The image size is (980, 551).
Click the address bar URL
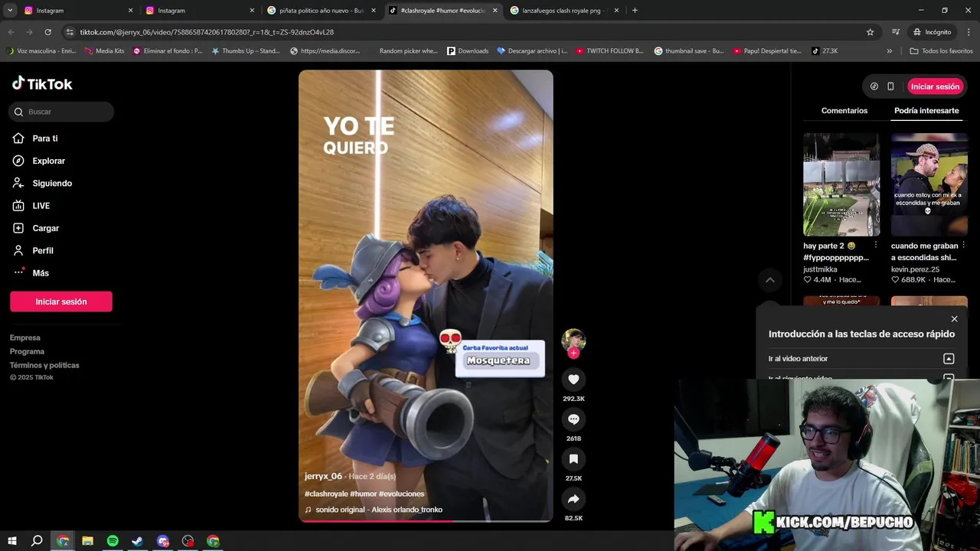pyautogui.click(x=207, y=32)
